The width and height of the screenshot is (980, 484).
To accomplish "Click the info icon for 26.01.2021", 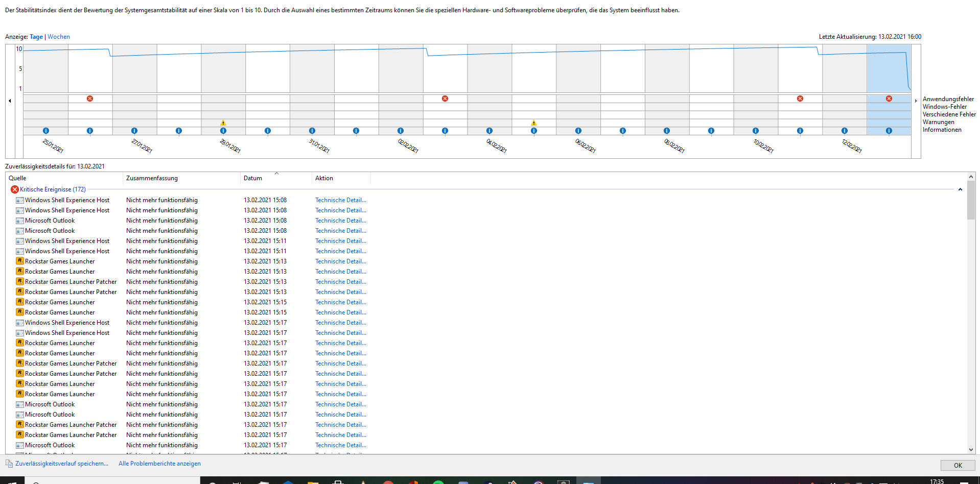I will (x=90, y=131).
